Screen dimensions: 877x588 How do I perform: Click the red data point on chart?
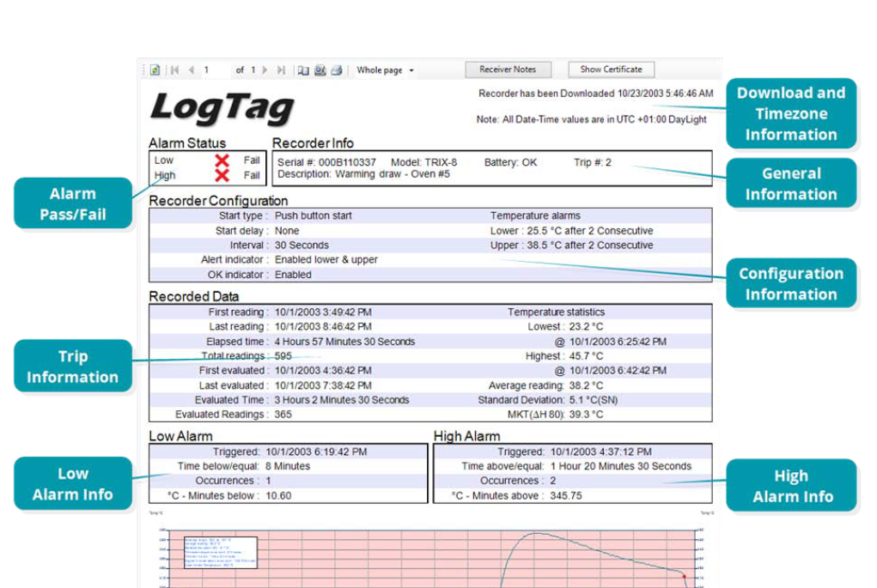click(684, 577)
